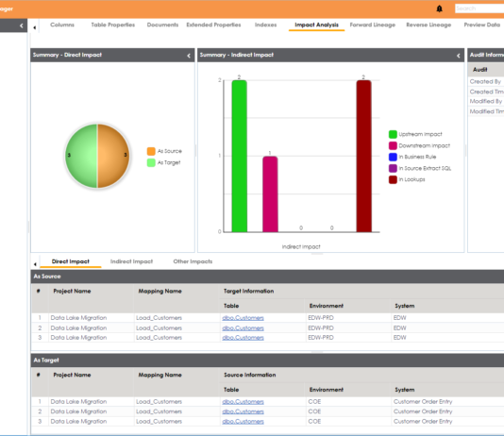This screenshot has width=504, height=436.
Task: Click the magenta Downstream Impact bar
Action: click(x=270, y=194)
